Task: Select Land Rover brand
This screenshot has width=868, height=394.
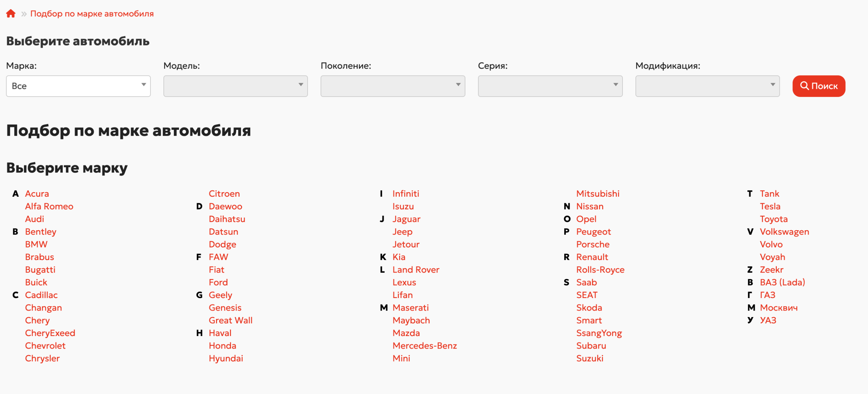Action: 416,270
